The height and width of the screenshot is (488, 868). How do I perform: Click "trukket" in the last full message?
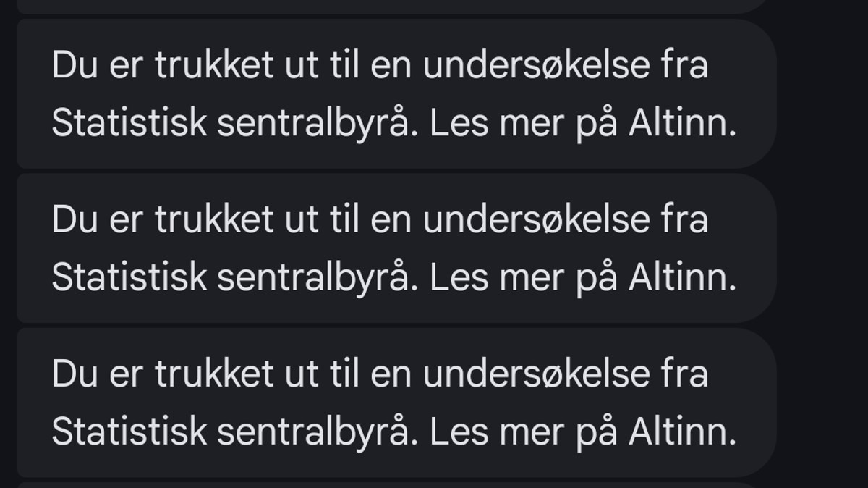[x=214, y=374]
